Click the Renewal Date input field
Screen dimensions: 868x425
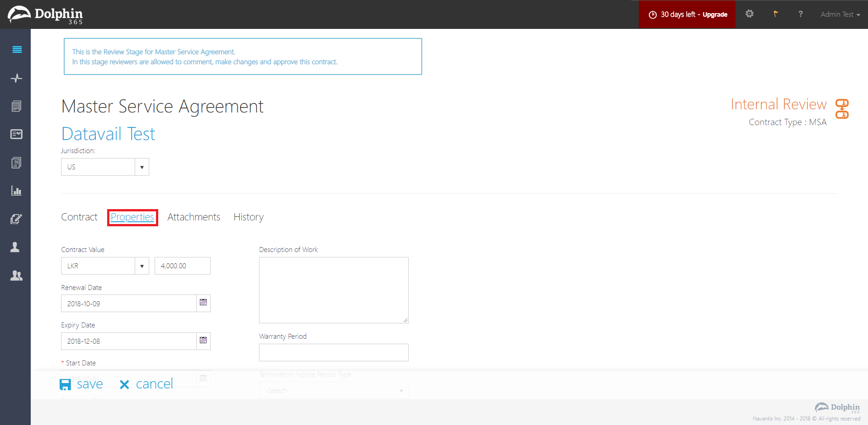coord(129,304)
